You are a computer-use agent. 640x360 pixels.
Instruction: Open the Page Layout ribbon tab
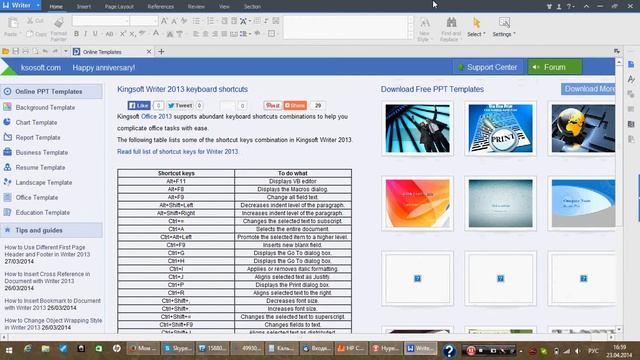point(119,7)
